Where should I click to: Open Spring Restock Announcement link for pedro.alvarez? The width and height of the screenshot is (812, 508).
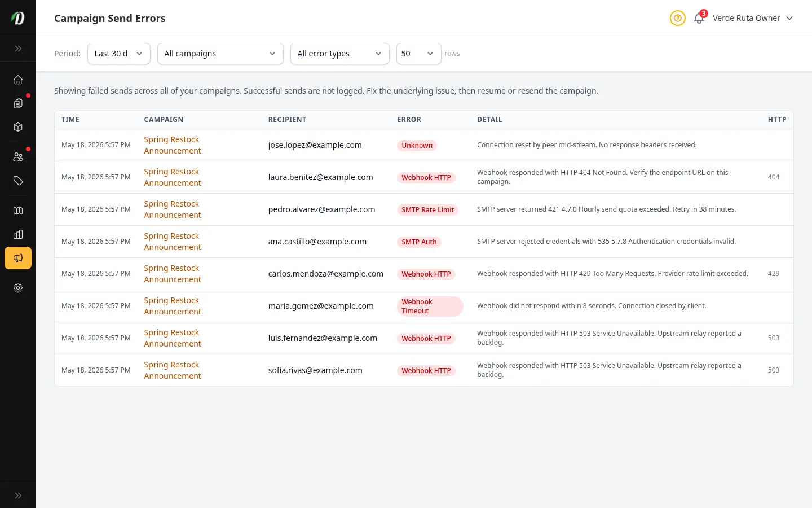(x=173, y=209)
